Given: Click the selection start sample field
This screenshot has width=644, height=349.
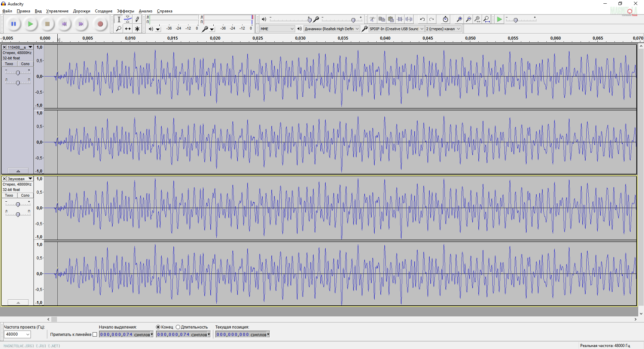Looking at the screenshot, I should pyautogui.click(x=126, y=335).
